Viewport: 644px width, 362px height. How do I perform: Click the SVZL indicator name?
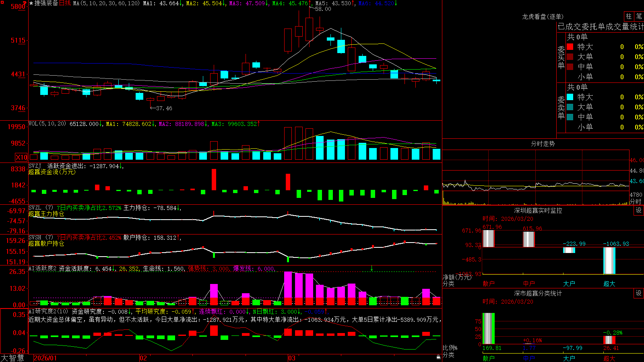[x=35, y=208]
